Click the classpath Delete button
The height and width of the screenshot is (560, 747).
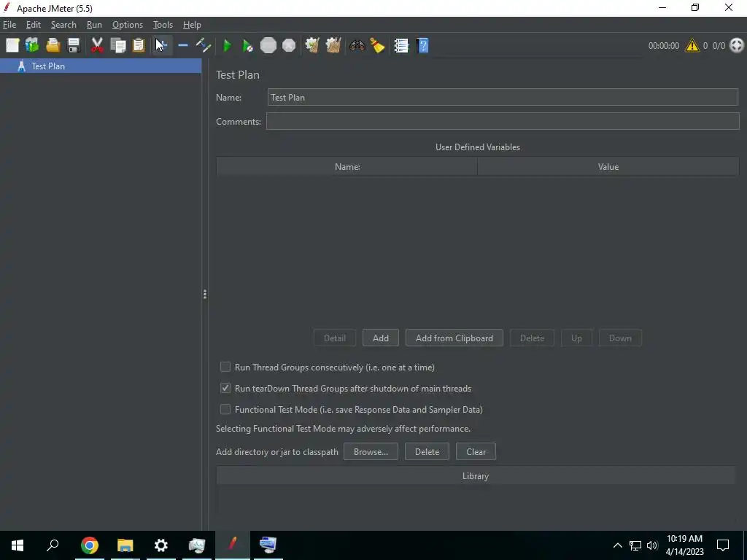click(427, 451)
